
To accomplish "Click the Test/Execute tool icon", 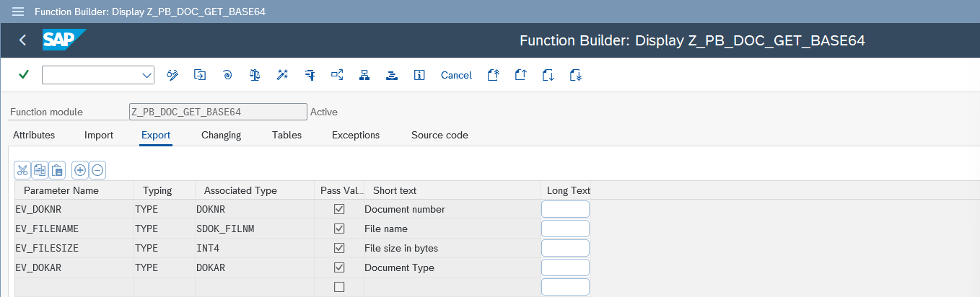I will 310,75.
